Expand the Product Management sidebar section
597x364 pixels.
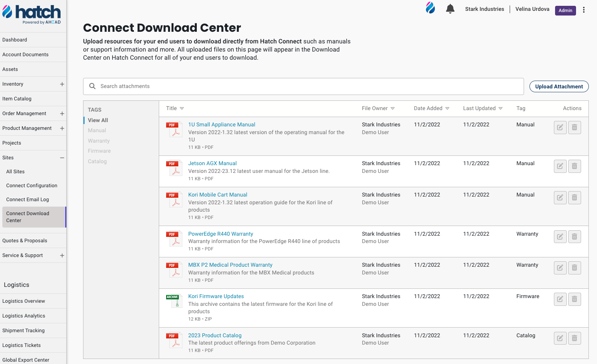coord(62,128)
